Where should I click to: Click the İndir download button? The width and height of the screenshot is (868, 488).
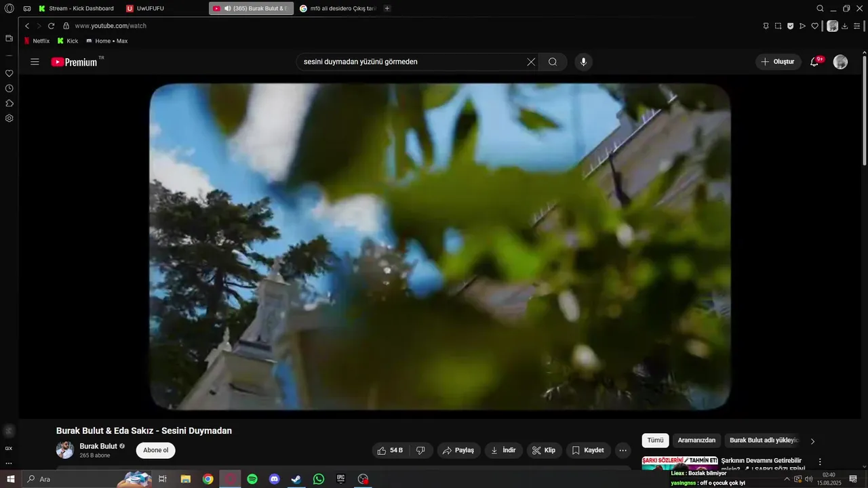503,450
